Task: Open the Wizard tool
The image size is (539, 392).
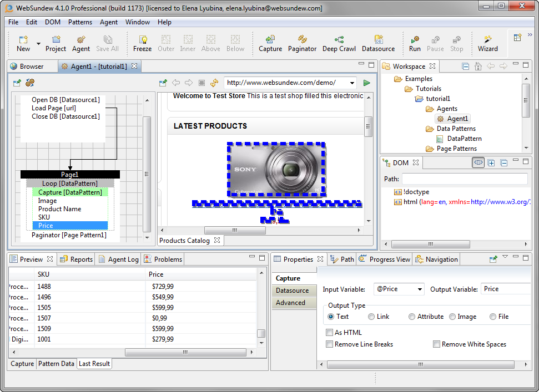Action: point(487,40)
